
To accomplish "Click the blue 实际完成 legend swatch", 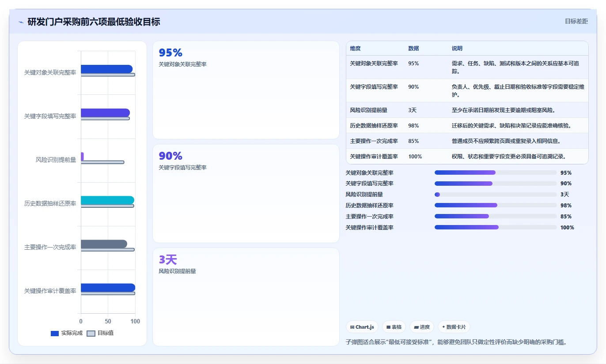I will pyautogui.click(x=55, y=334).
